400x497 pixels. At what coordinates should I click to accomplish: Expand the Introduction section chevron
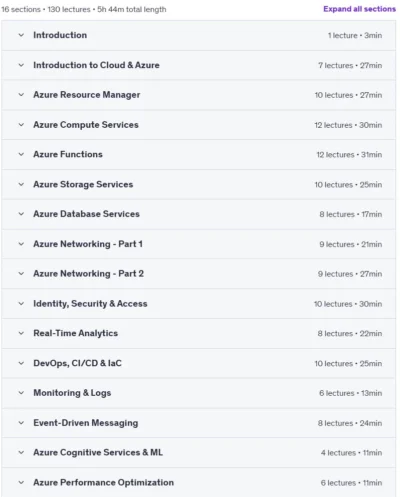21,35
